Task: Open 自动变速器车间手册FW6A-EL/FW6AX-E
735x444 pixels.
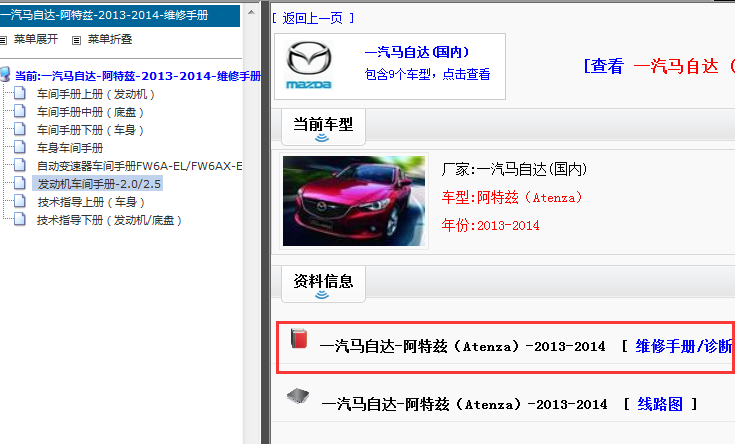Action: 139,166
